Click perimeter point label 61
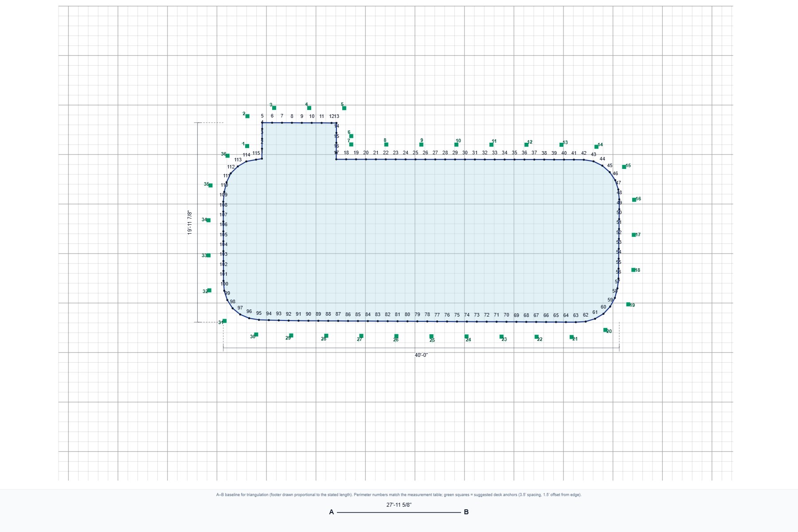 [x=595, y=312]
